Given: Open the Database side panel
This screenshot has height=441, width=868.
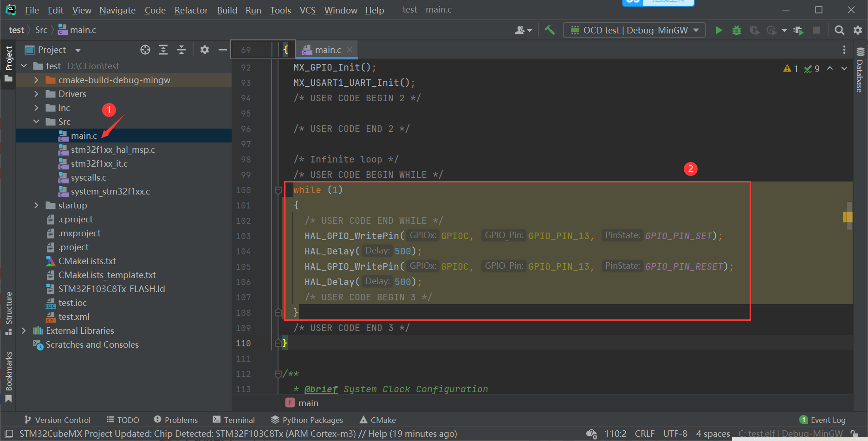Looking at the screenshot, I should [860, 70].
